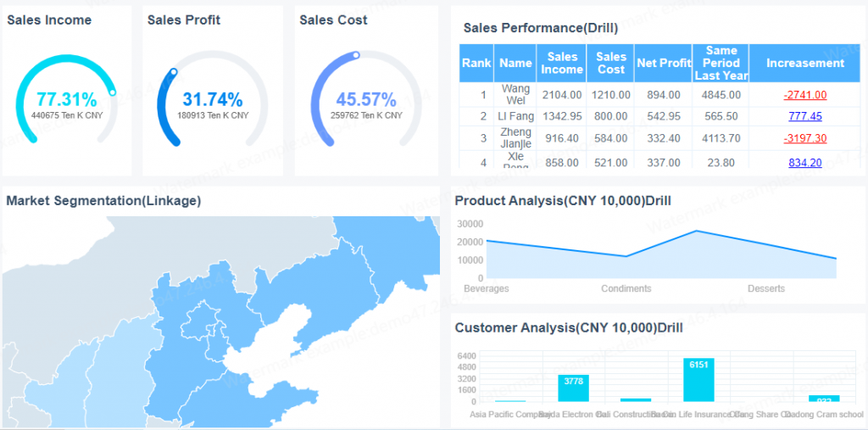Open the 777.45 increasement link
Image resolution: width=868 pixels, height=430 pixels.
coord(805,116)
